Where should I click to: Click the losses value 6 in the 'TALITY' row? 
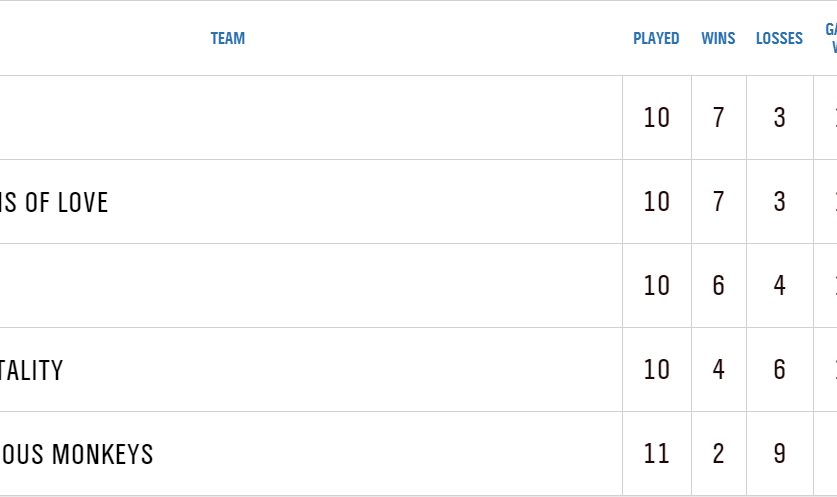point(780,370)
